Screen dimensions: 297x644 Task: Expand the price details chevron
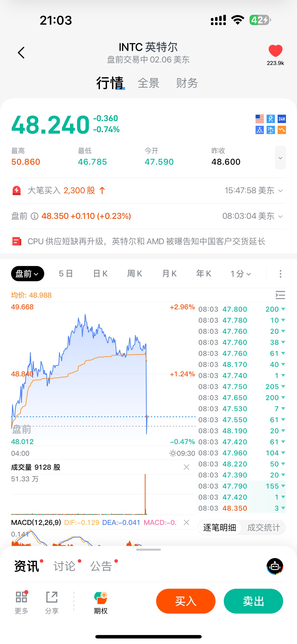click(280, 158)
